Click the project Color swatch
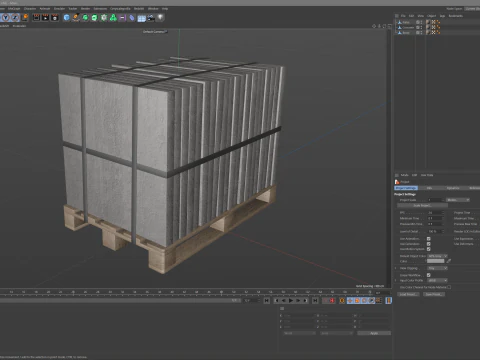Image resolution: width=480 pixels, height=360 pixels. [x=436, y=261]
